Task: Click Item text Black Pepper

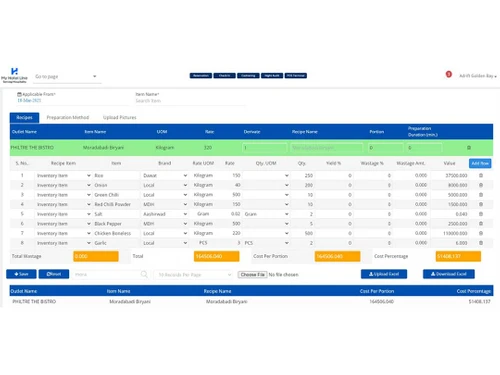Action: (x=108, y=224)
